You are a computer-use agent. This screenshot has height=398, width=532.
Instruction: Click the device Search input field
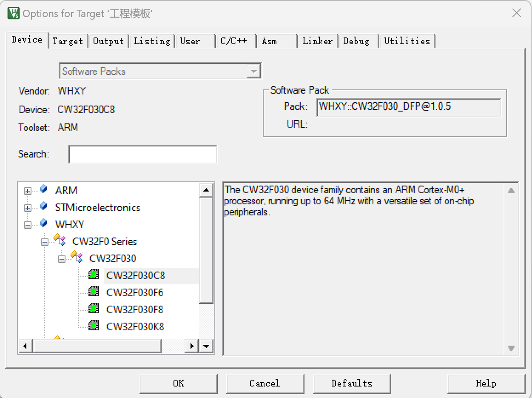pyautogui.click(x=142, y=154)
